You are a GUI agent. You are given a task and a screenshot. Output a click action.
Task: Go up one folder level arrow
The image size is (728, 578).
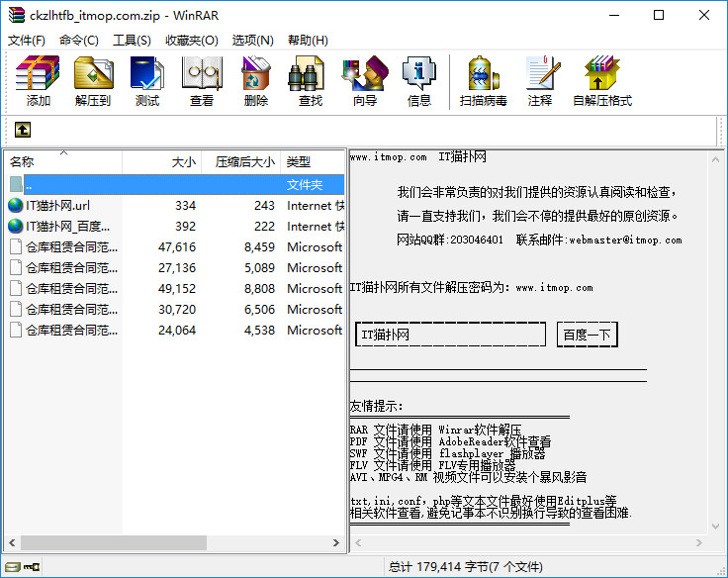coord(23,130)
